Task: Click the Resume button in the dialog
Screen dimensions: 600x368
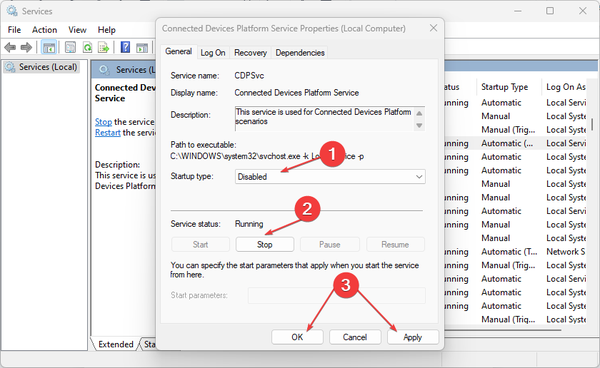Action: [x=395, y=244]
